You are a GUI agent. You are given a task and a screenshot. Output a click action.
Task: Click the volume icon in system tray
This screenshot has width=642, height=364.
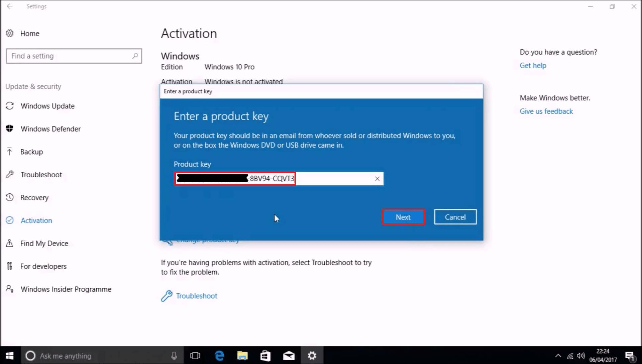pos(581,355)
